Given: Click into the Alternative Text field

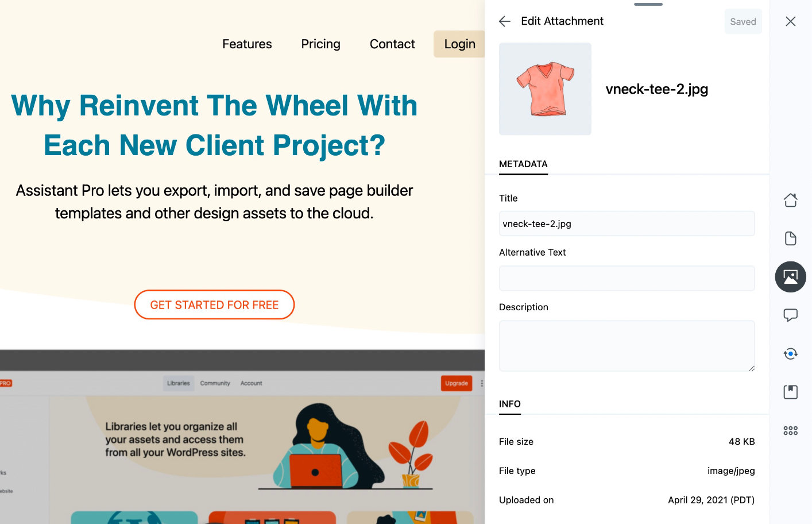Looking at the screenshot, I should point(627,279).
